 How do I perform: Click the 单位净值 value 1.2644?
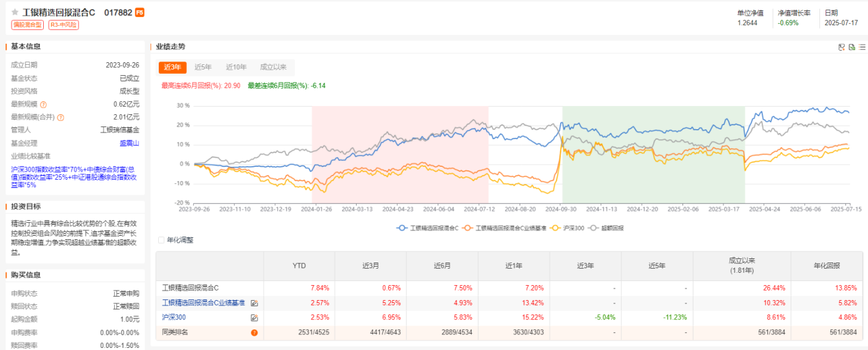[748, 23]
